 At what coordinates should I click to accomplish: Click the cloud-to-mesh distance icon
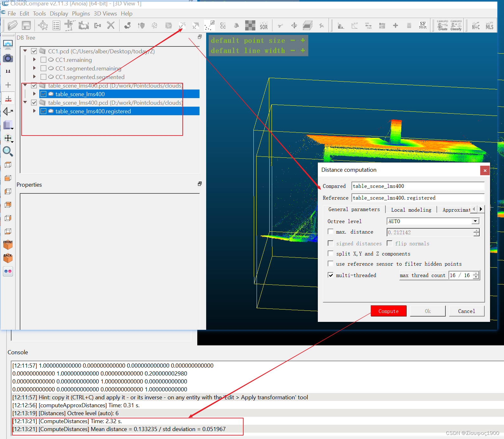pos(196,26)
